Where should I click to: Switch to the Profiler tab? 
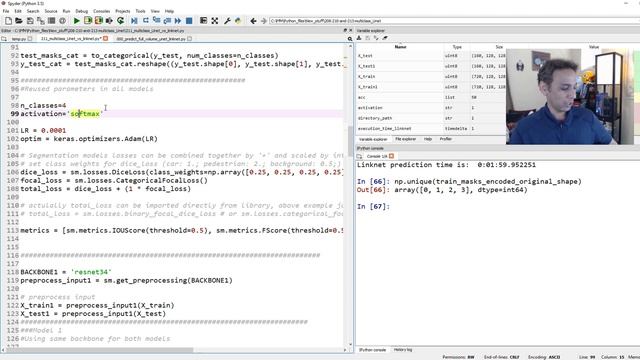click(445, 139)
